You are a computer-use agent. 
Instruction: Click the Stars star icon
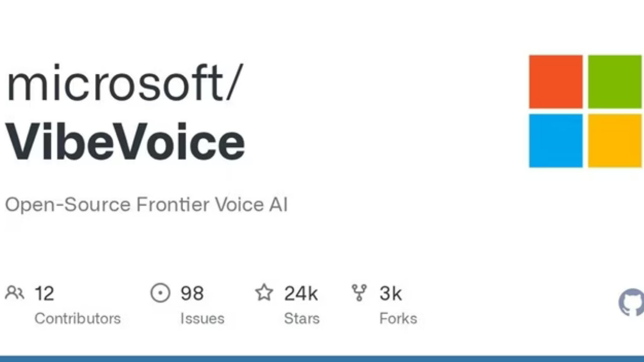[x=264, y=293]
